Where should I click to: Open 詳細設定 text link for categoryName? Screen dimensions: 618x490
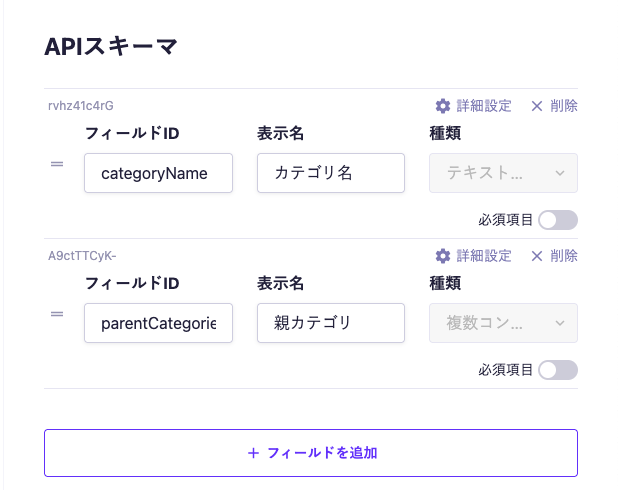coord(484,106)
